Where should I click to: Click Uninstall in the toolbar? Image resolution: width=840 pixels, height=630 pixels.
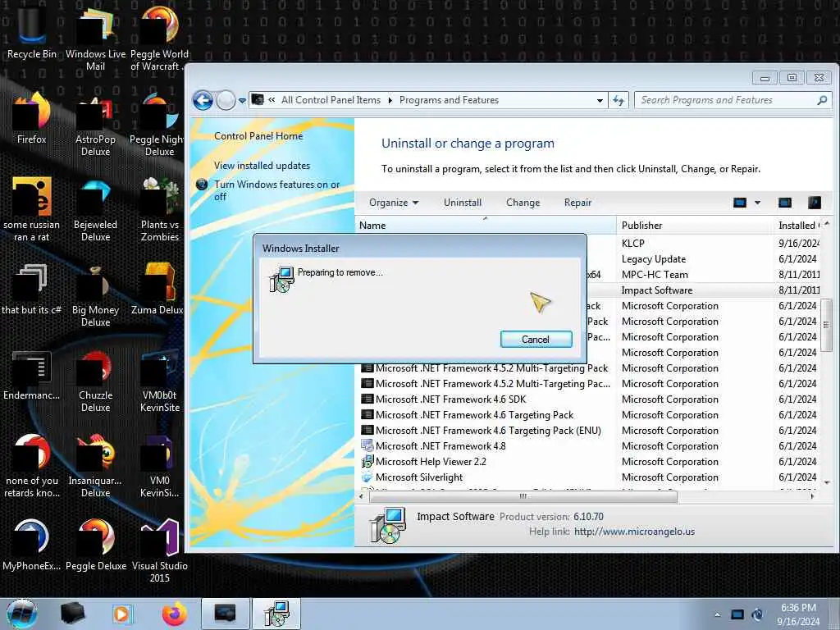[x=463, y=203]
